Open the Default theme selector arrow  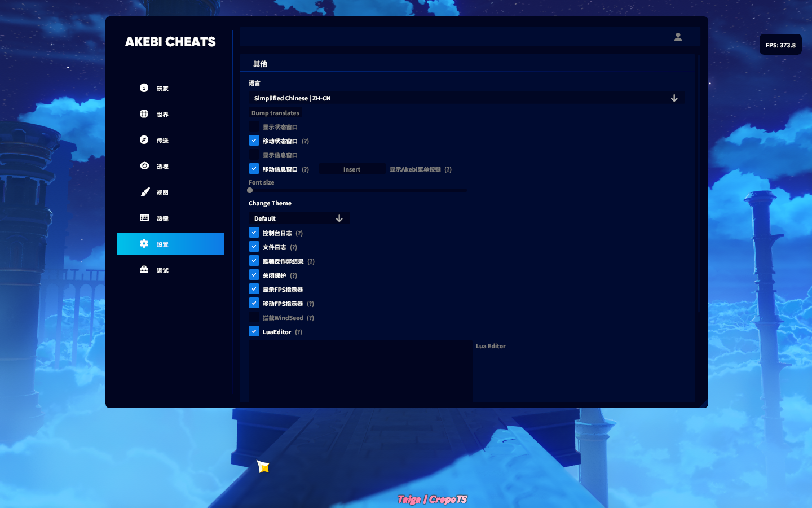(339, 218)
